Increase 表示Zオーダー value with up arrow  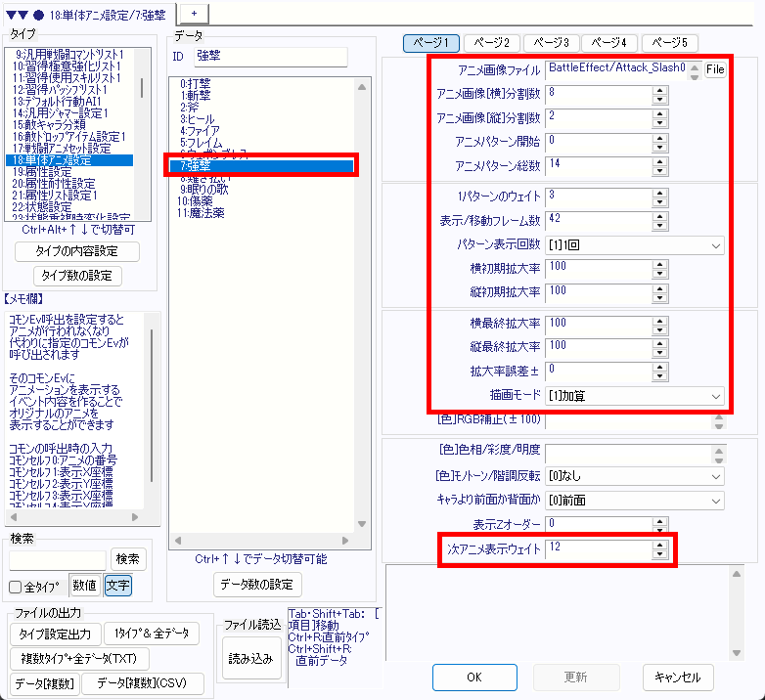[658, 519]
